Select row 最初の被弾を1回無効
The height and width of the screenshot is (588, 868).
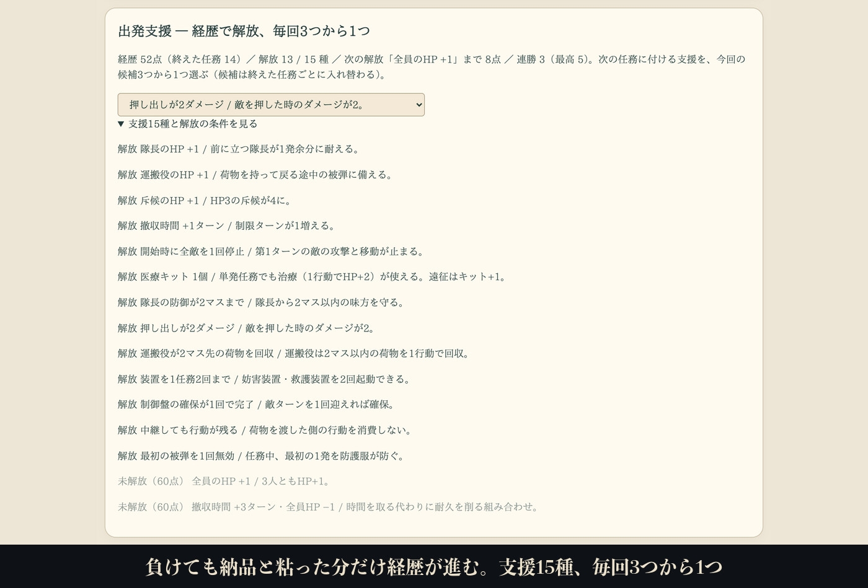click(263, 456)
